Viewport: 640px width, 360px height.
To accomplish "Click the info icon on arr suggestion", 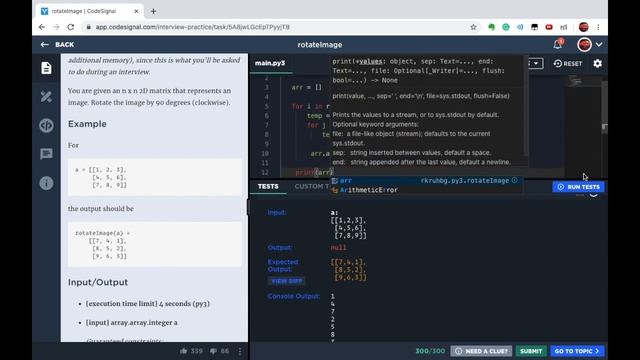I will 515,180.
